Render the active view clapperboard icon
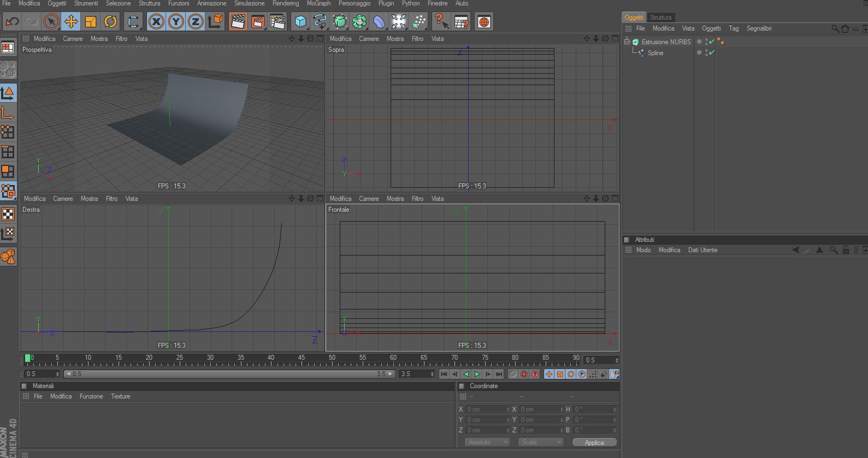This screenshot has width=868, height=458. click(x=238, y=22)
